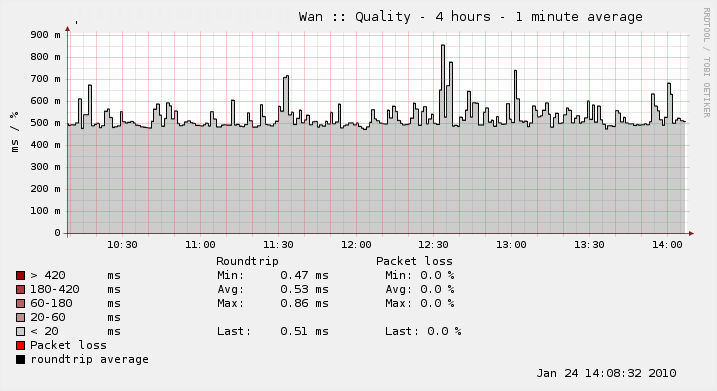This screenshot has width=717, height=391.
Task: Click the 14:00 time axis label
Action: pyautogui.click(x=667, y=245)
